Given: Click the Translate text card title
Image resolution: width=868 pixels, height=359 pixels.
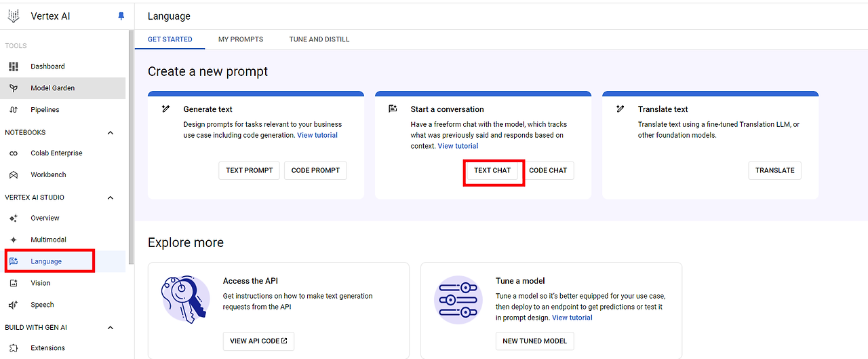Looking at the screenshot, I should pos(663,109).
